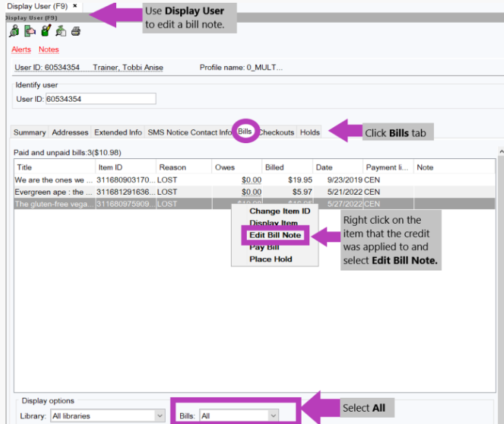The height and width of the screenshot is (424, 504).
Task: Open the Extended Info tab
Action: pyautogui.click(x=118, y=132)
